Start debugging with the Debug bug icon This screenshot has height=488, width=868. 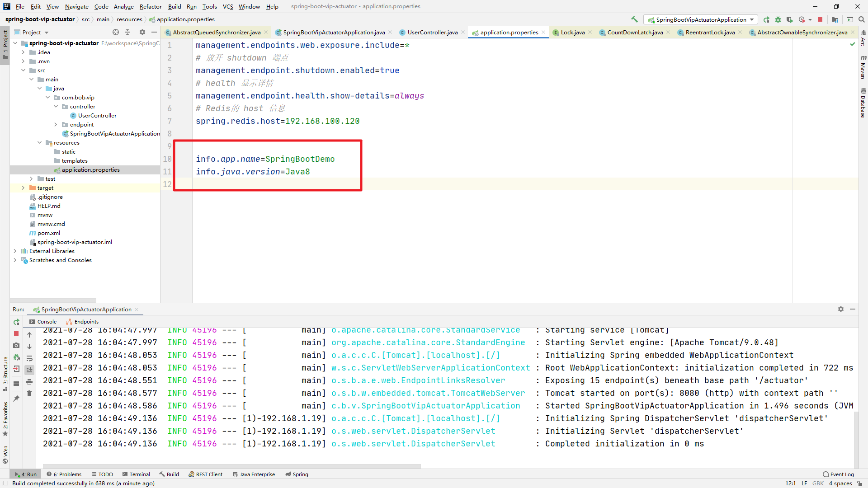tap(778, 19)
